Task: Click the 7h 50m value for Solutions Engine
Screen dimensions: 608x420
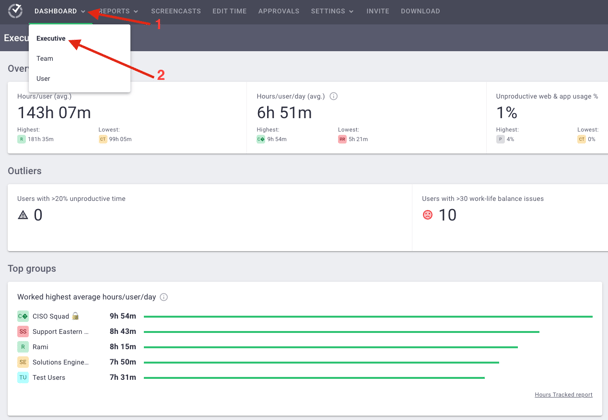Action: coord(123,362)
